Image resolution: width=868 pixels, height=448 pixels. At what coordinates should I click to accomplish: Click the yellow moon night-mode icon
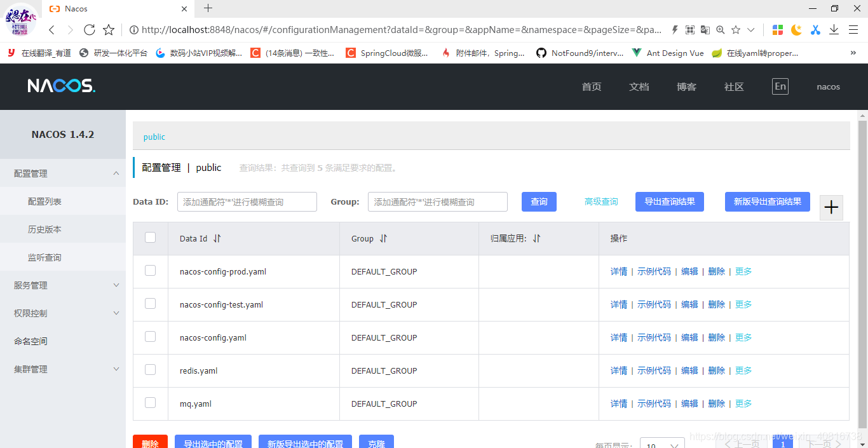point(796,30)
